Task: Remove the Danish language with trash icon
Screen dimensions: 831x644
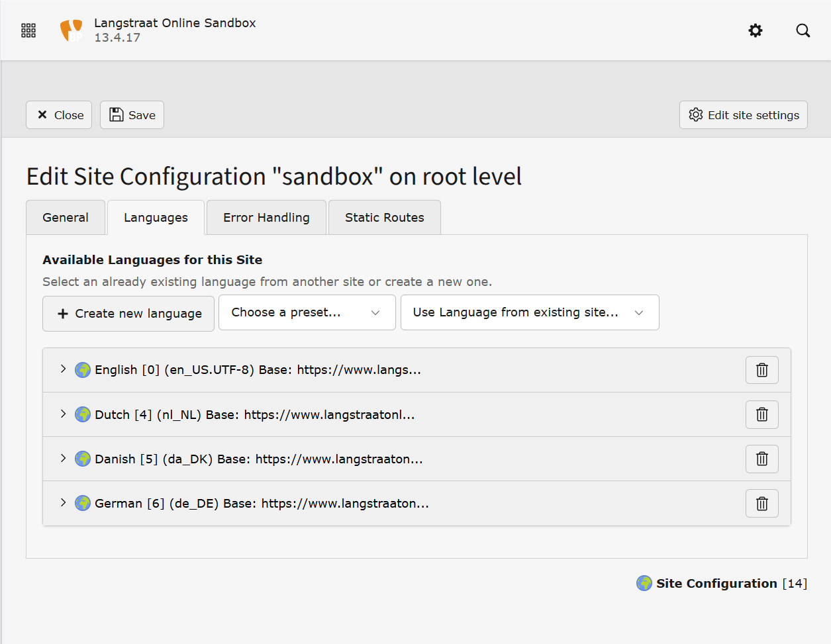Action: click(x=761, y=459)
